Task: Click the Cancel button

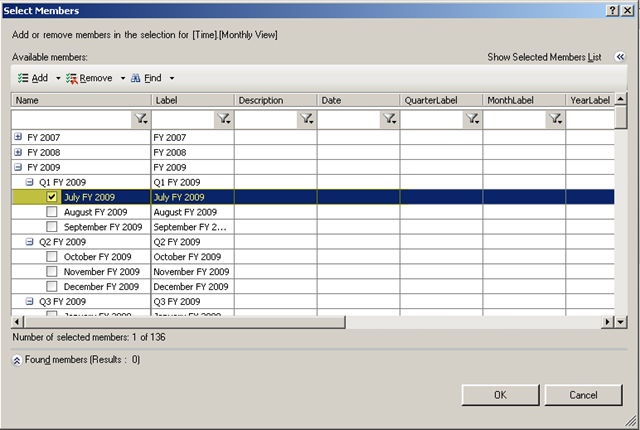Action: pyautogui.click(x=583, y=395)
